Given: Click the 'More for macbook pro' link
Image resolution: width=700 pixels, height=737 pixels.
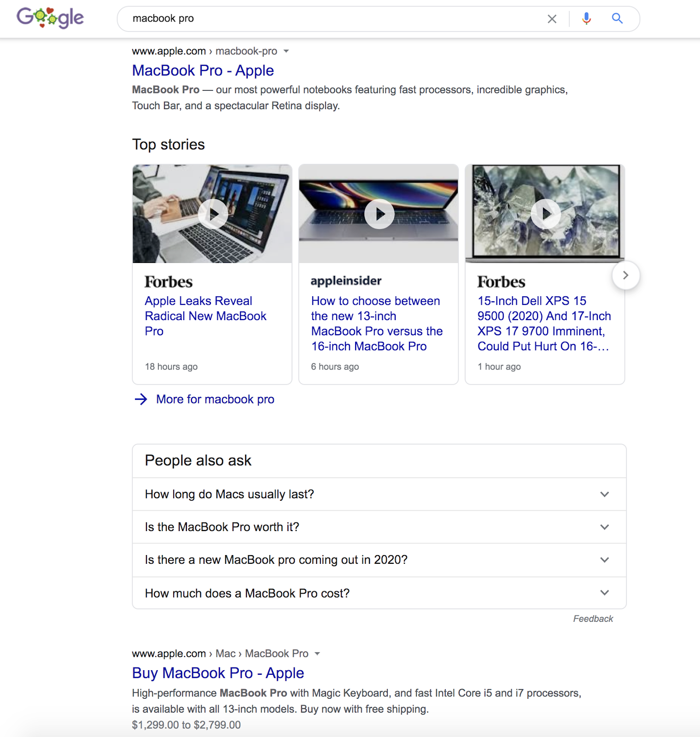Looking at the screenshot, I should [215, 399].
